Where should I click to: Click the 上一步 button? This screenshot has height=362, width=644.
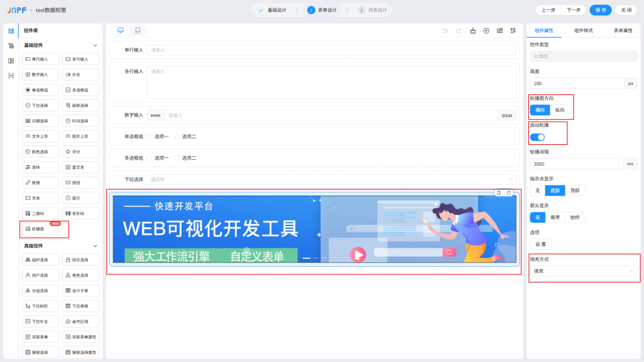[x=549, y=10]
